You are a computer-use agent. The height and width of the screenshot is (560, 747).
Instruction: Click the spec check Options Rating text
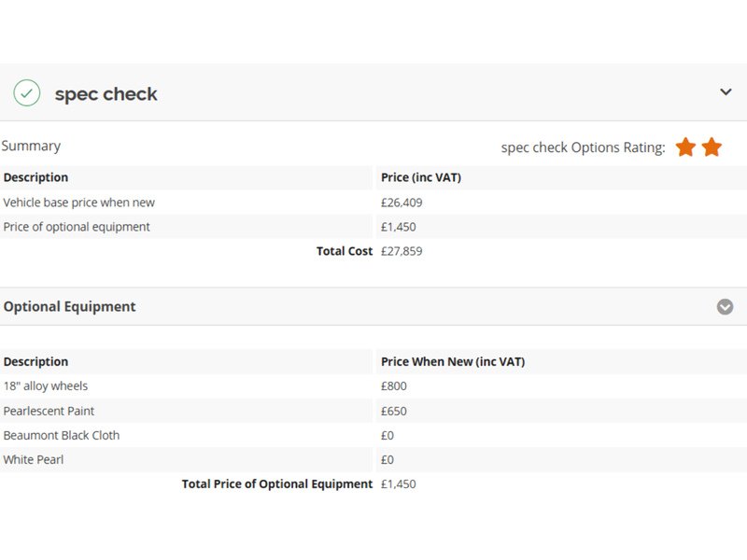pyautogui.click(x=583, y=147)
